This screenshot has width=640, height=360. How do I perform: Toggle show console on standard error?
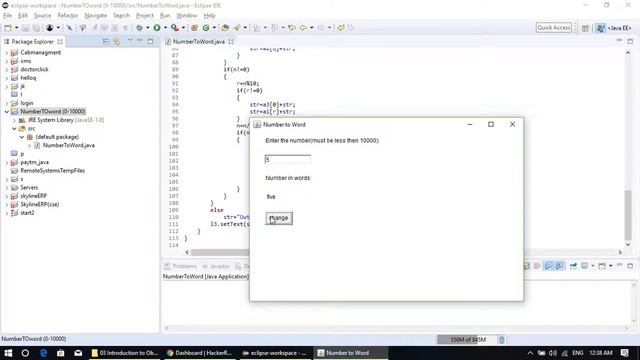(559, 266)
